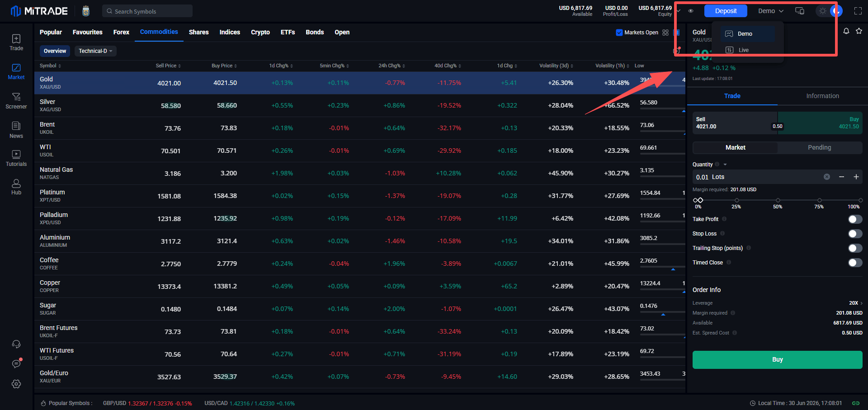Show info about Margin required in Order Info

pyautogui.click(x=733, y=313)
